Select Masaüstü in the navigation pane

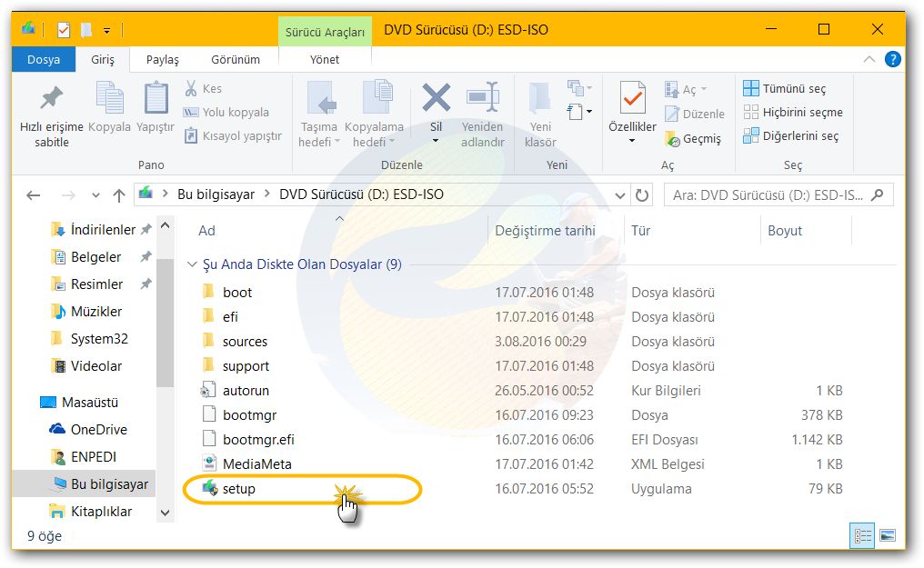(89, 403)
